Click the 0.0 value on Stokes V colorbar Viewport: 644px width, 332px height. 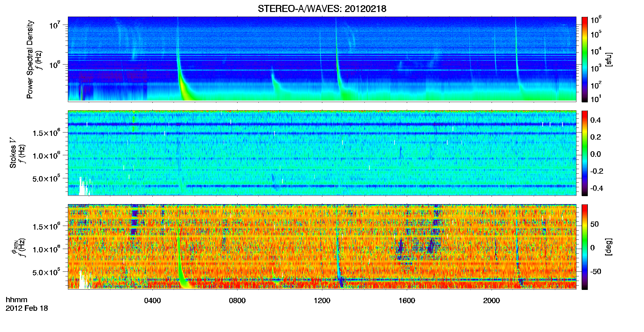[x=595, y=154]
